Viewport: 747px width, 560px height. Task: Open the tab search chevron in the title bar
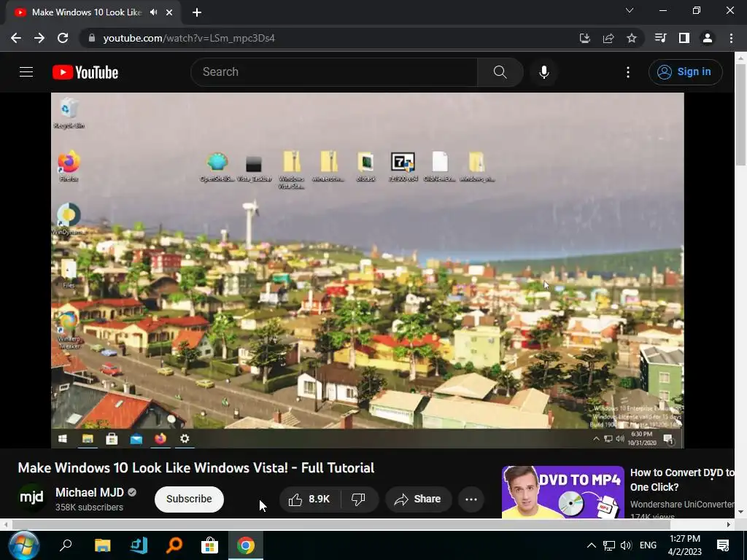pos(630,10)
